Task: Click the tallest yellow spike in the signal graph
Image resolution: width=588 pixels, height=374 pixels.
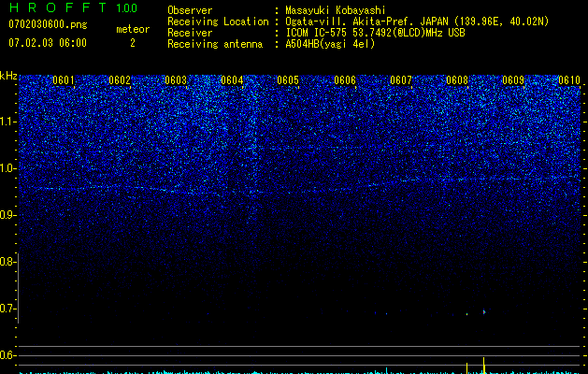Action: pos(484,366)
